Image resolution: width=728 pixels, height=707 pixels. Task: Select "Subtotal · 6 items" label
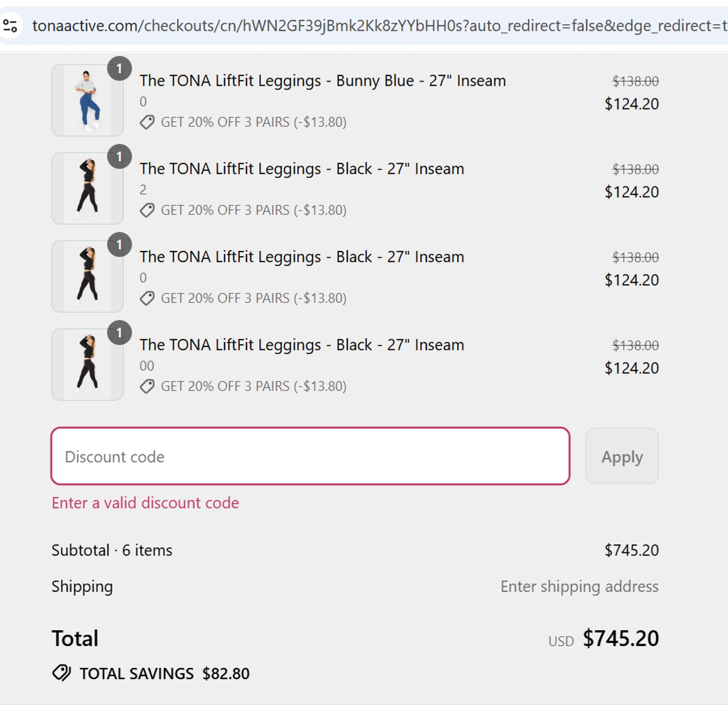point(112,550)
